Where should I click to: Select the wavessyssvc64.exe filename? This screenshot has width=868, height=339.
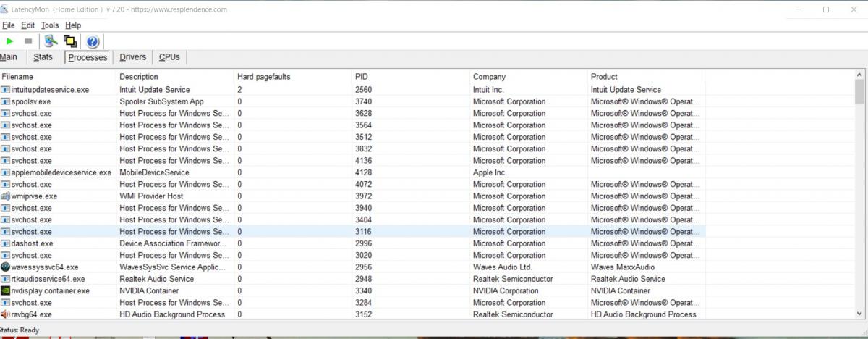(45, 267)
